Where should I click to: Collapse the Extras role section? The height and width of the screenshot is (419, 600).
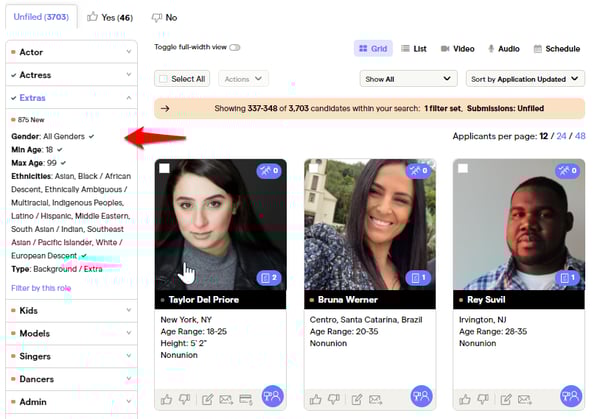72,98
